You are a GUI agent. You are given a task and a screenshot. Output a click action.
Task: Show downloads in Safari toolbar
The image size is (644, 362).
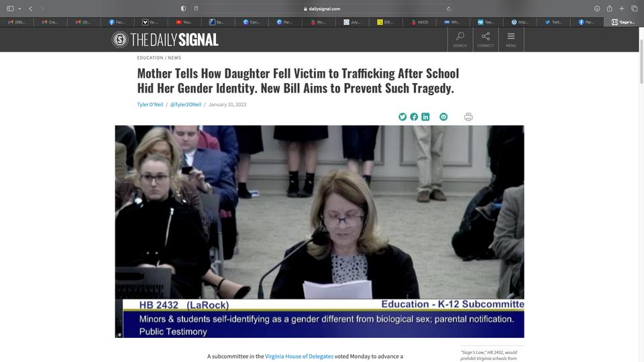pyautogui.click(x=597, y=8)
